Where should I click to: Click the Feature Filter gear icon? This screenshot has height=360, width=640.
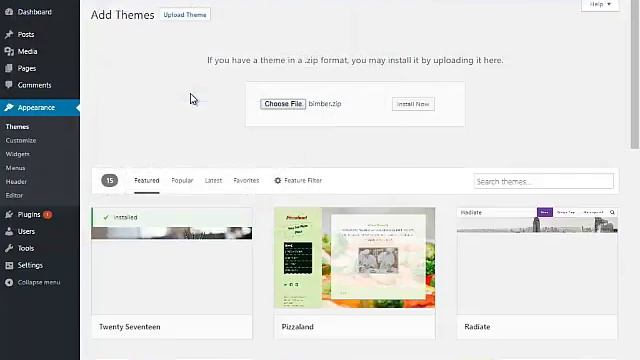click(x=278, y=180)
